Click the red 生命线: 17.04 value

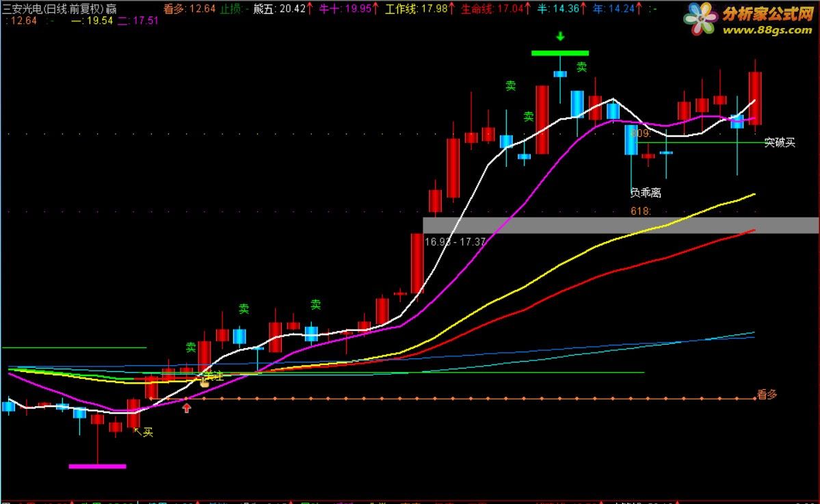tap(492, 9)
